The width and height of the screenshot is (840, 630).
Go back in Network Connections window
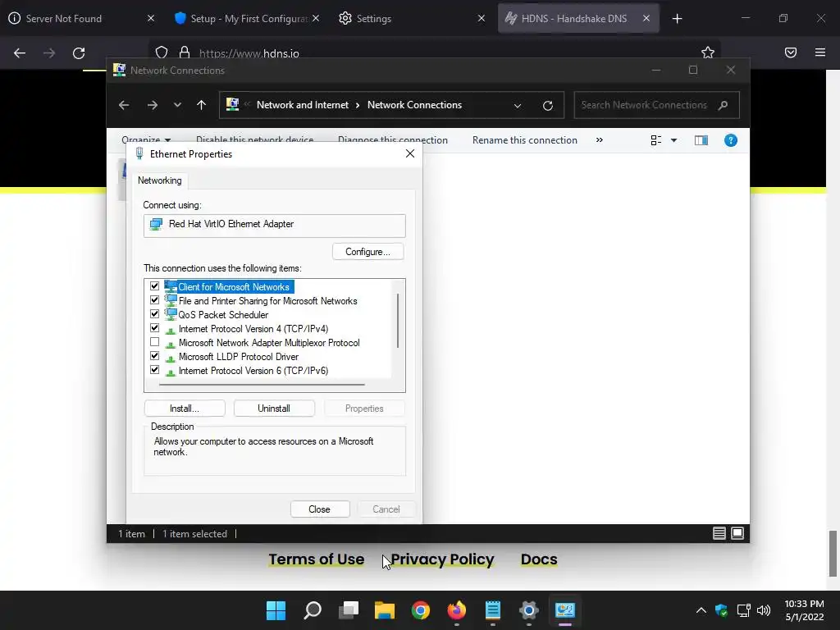pyautogui.click(x=124, y=105)
